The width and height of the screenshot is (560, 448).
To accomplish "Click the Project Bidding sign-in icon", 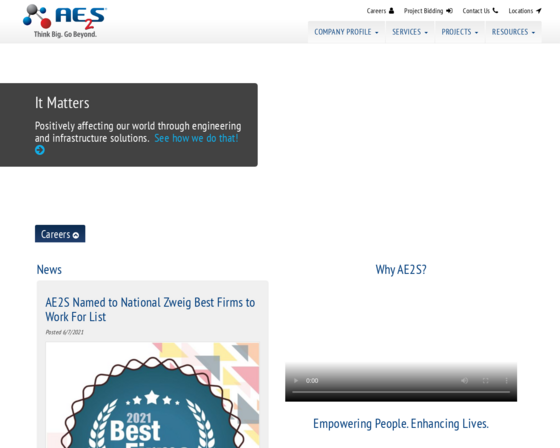I will (x=449, y=11).
